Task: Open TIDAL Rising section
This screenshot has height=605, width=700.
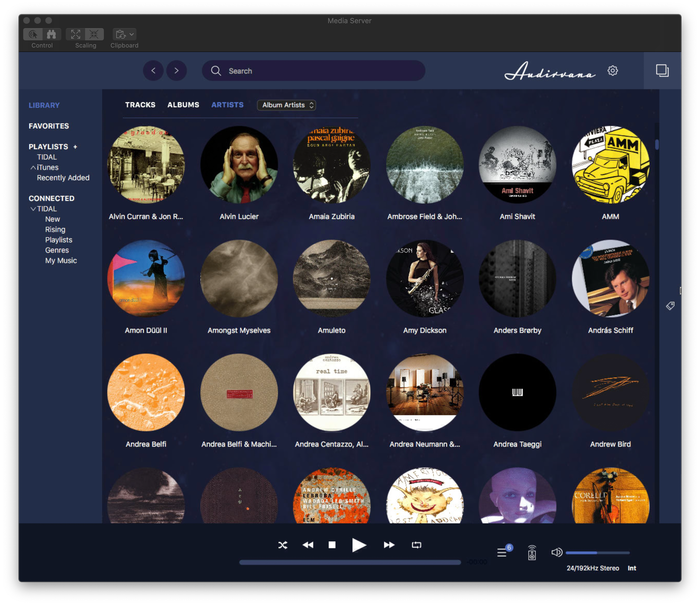Action: tap(56, 229)
